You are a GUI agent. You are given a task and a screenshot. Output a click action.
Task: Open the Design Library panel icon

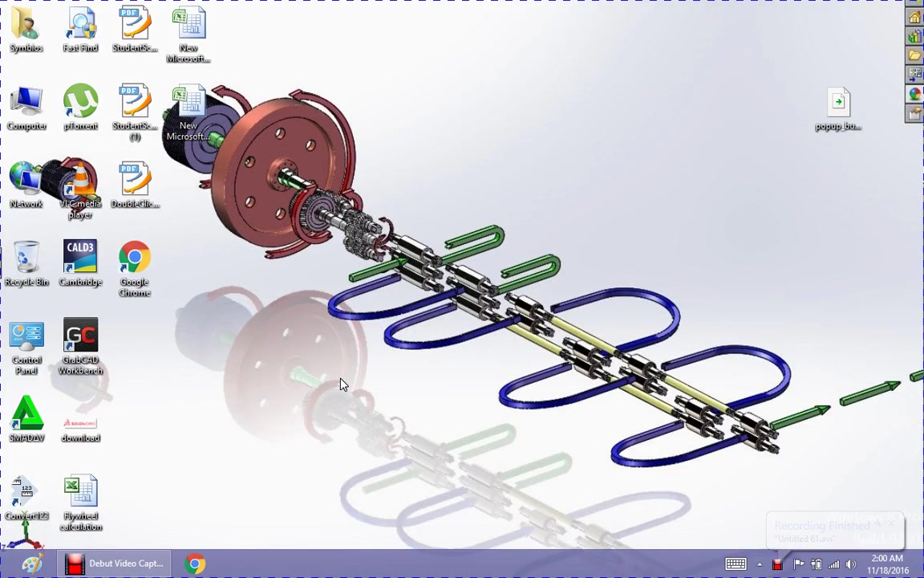pos(914,37)
